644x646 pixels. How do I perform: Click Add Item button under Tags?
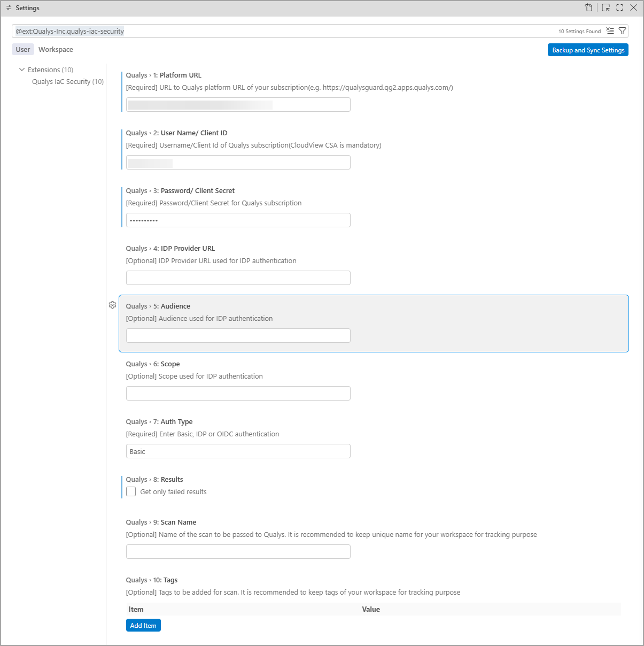pyautogui.click(x=143, y=625)
